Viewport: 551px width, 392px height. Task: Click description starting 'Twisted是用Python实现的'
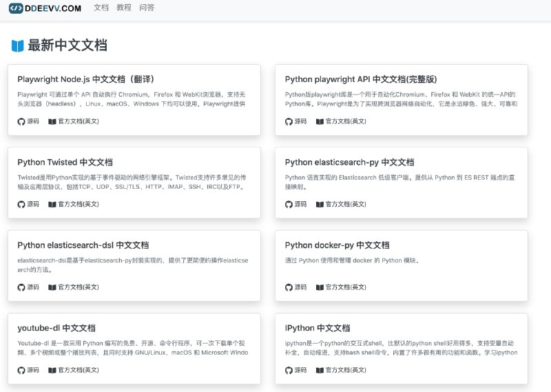tap(132, 182)
